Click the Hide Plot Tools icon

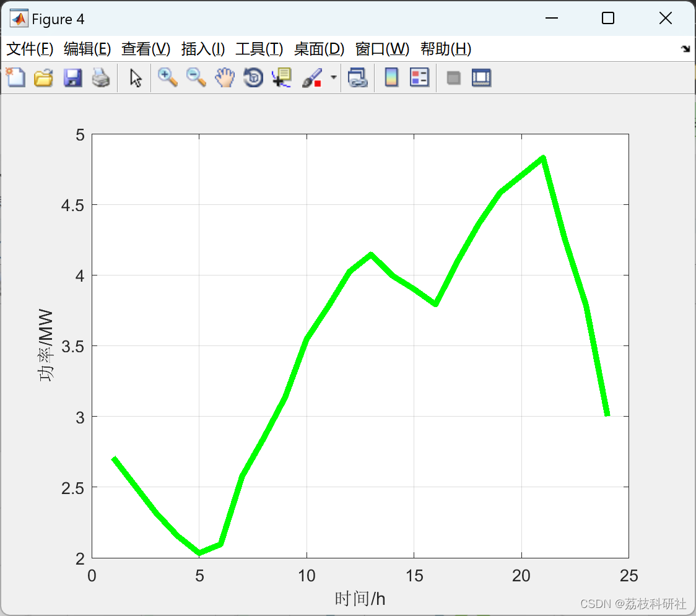453,78
